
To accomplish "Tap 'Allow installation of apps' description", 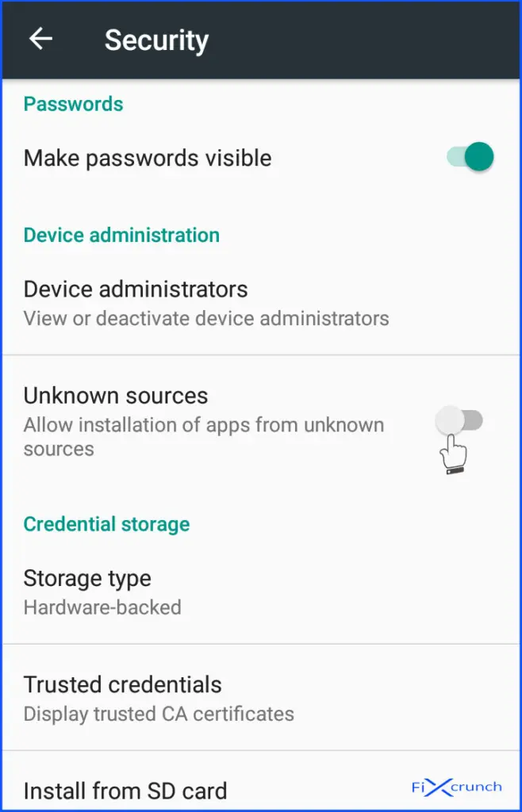I will [204, 436].
